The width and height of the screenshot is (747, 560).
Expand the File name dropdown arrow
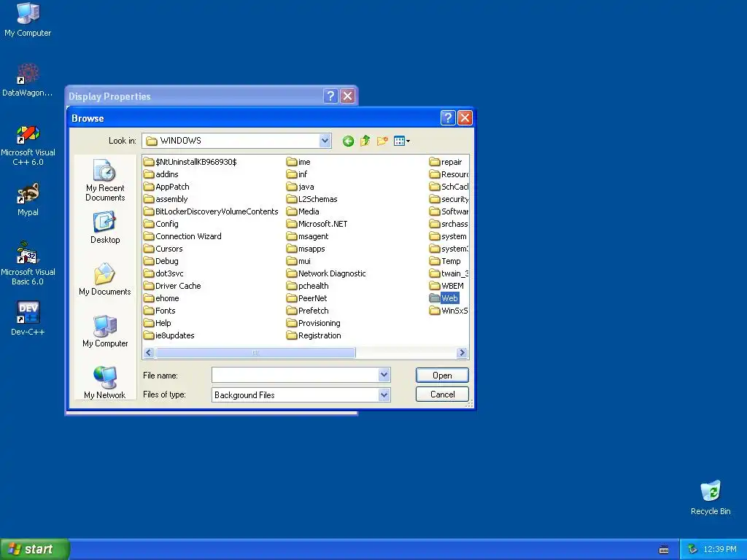(x=384, y=376)
